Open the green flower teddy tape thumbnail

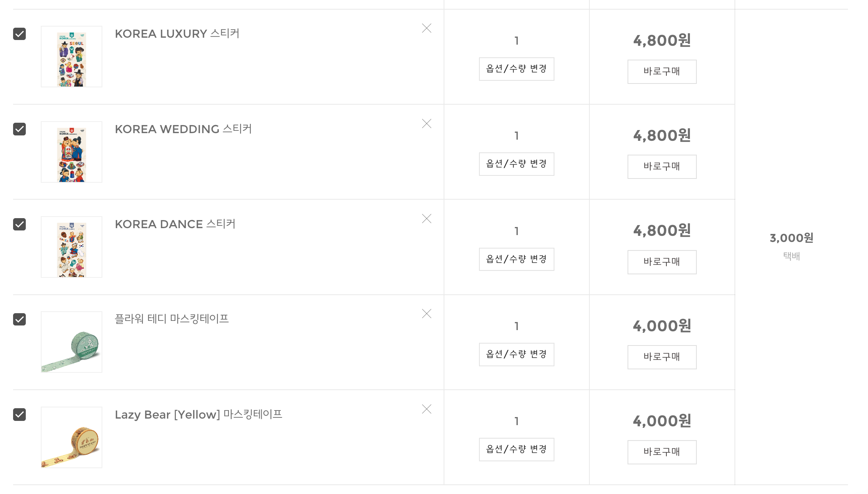point(72,342)
